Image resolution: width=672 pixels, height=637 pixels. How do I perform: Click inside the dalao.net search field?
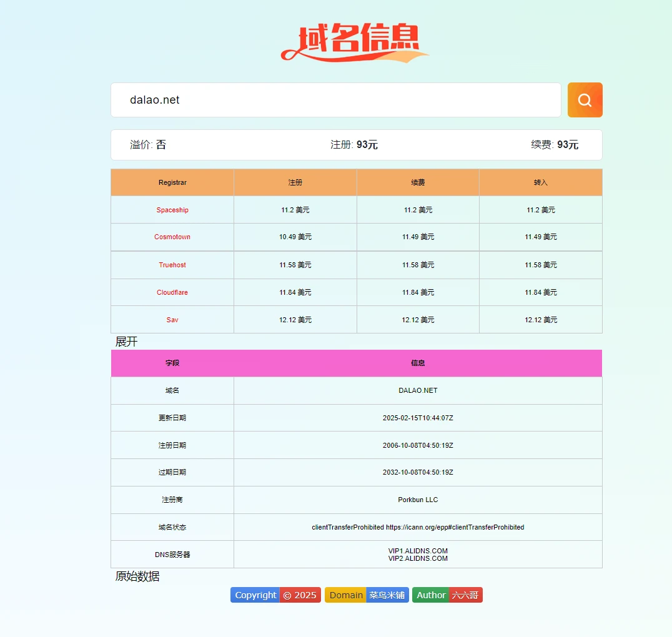click(335, 100)
